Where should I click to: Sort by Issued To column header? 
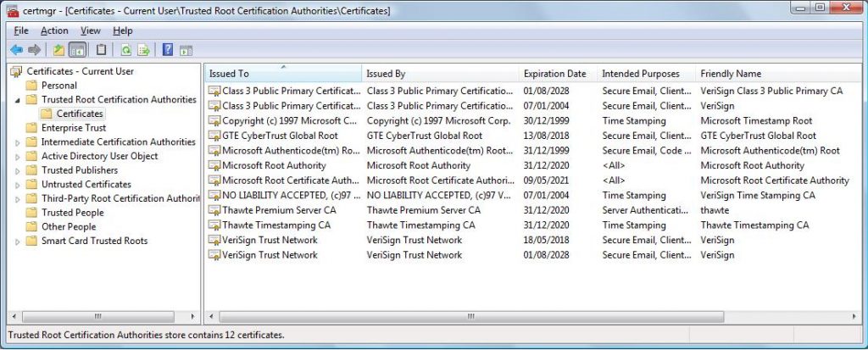[x=283, y=73]
